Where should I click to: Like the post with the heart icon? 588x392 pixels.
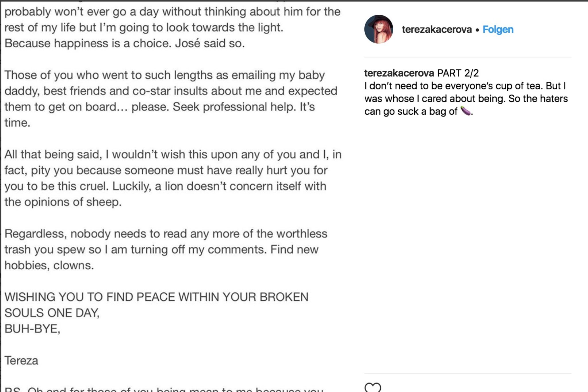click(373, 388)
